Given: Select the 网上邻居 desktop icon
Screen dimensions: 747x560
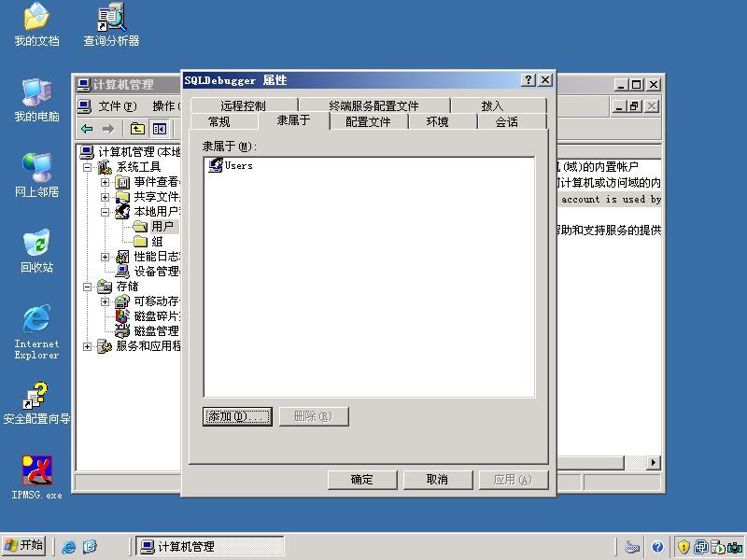Looking at the screenshot, I should (x=36, y=175).
